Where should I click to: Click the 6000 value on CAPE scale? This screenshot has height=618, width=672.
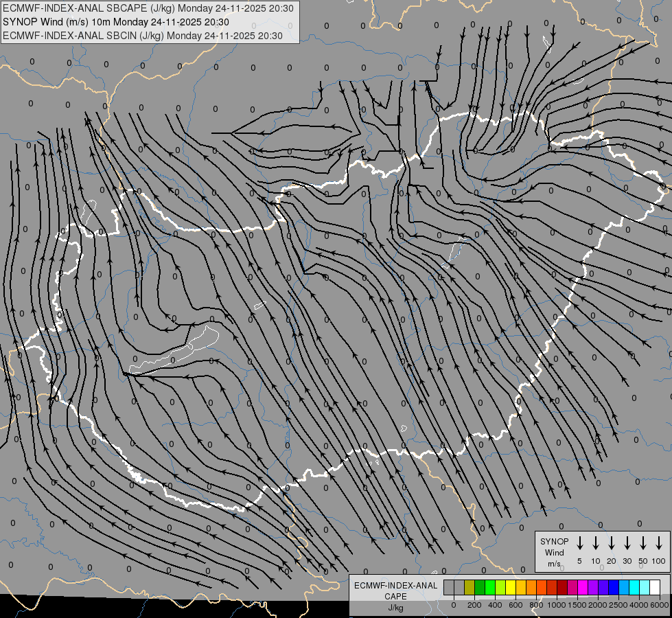pos(660,605)
